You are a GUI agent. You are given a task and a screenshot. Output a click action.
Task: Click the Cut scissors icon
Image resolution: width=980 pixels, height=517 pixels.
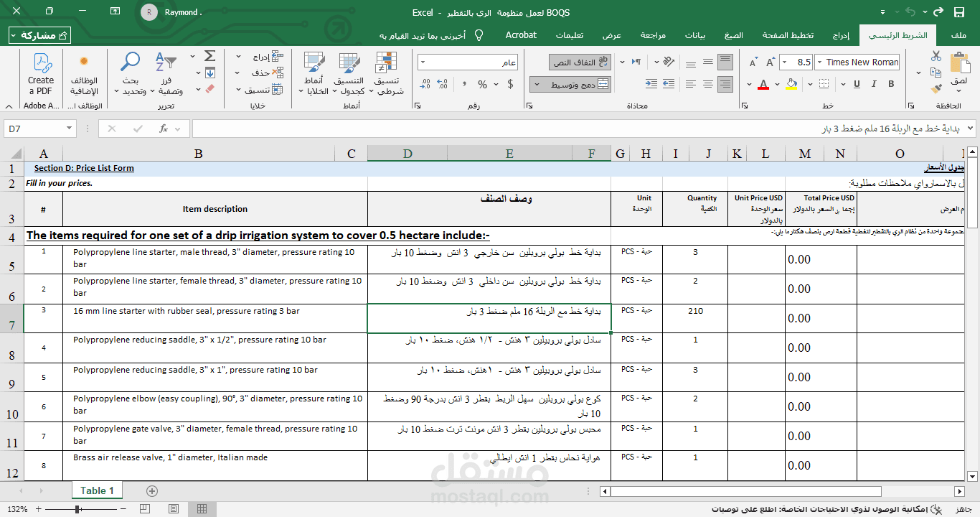pyautogui.click(x=936, y=56)
